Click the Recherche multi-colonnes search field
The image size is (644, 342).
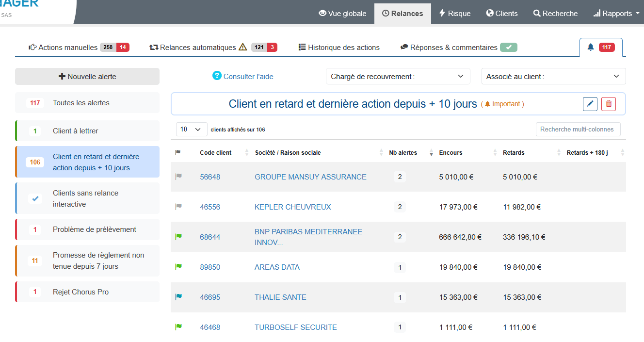[x=577, y=130]
